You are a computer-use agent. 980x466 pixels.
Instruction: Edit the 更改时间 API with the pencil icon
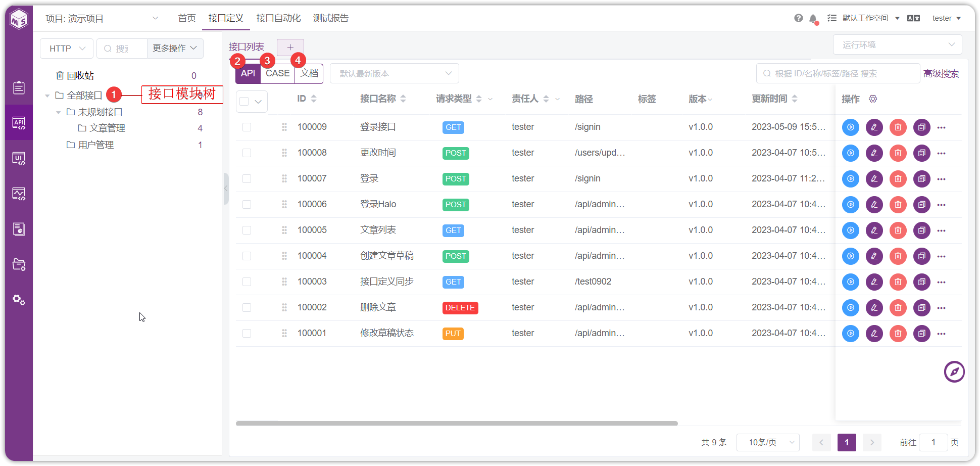(874, 153)
